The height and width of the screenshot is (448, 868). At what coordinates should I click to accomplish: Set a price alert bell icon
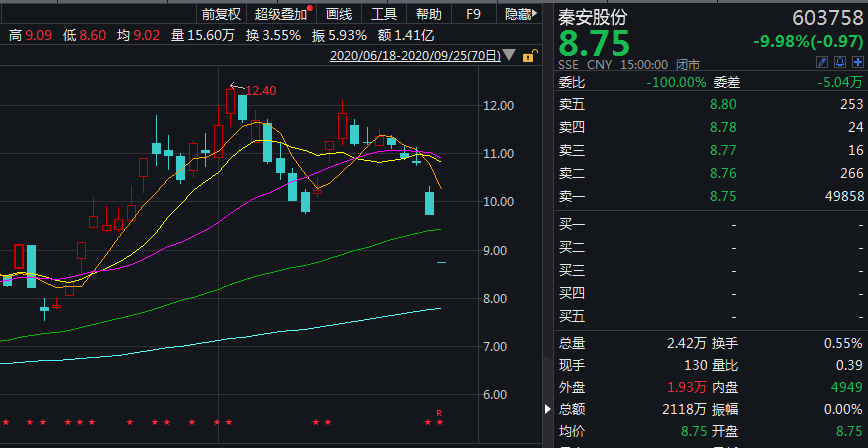click(840, 62)
